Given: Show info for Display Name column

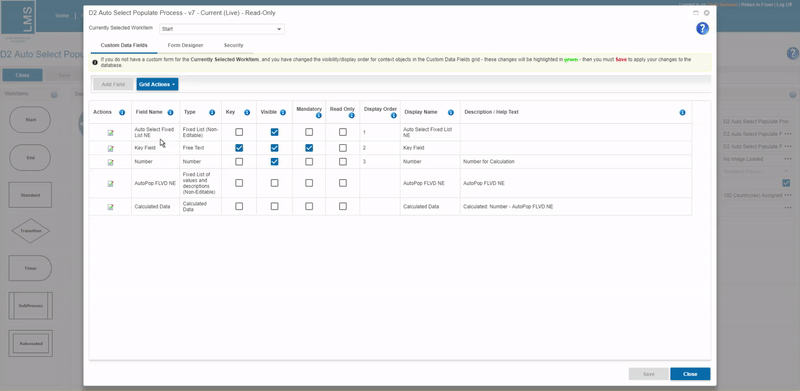Looking at the screenshot, I should click(x=451, y=112).
